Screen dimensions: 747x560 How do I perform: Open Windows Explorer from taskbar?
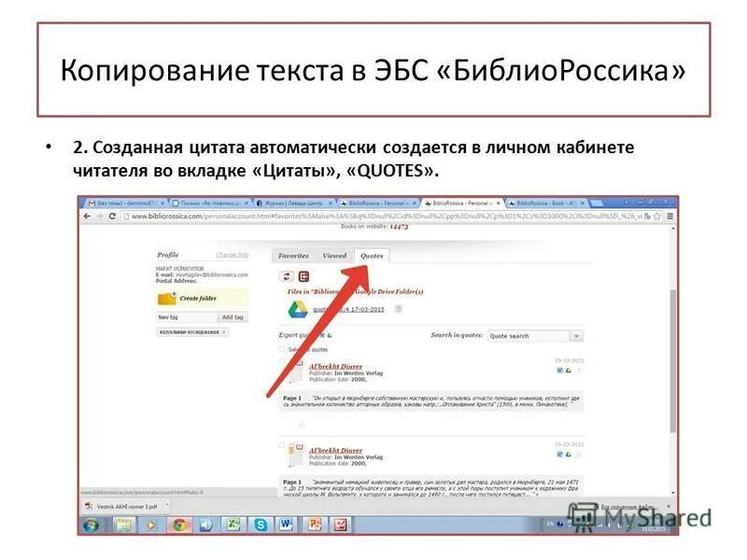pos(124,525)
